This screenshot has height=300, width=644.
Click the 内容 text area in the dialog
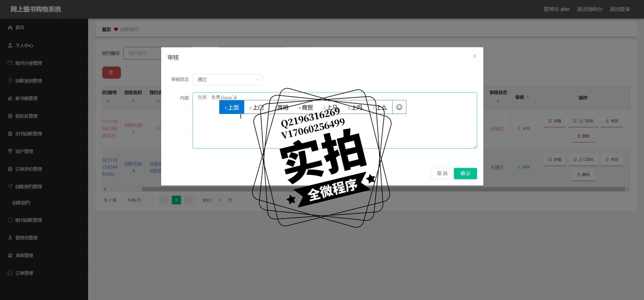tap(334, 131)
